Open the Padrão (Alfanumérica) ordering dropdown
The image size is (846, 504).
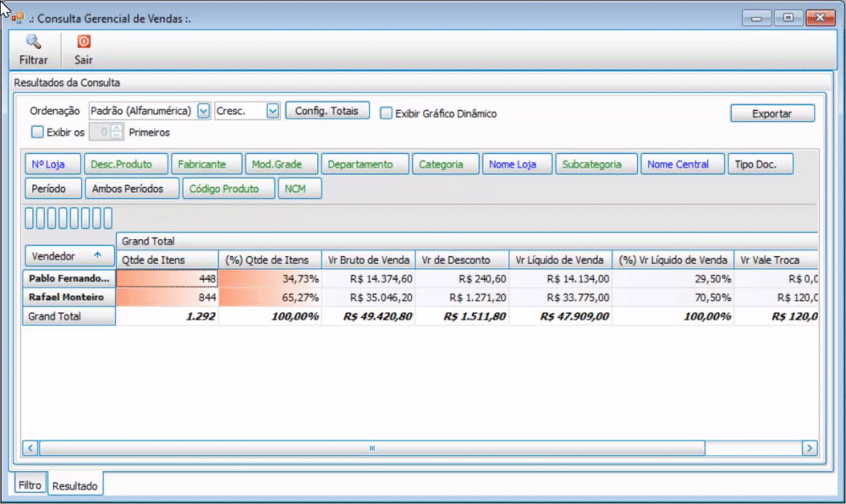(203, 111)
